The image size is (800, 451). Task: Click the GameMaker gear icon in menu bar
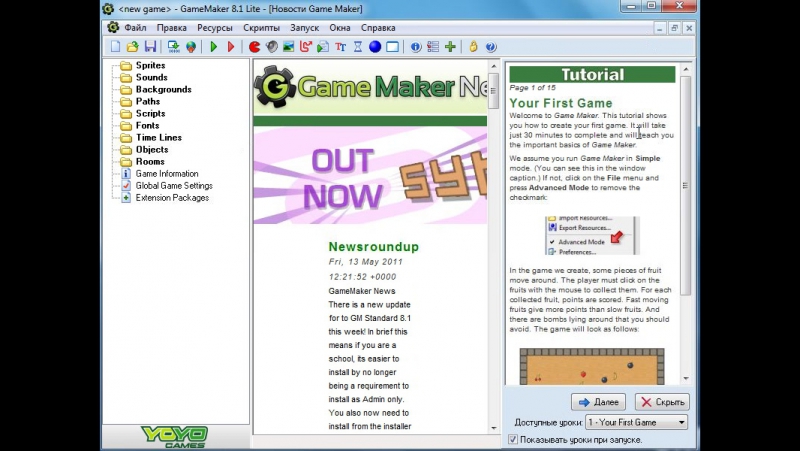click(x=113, y=28)
